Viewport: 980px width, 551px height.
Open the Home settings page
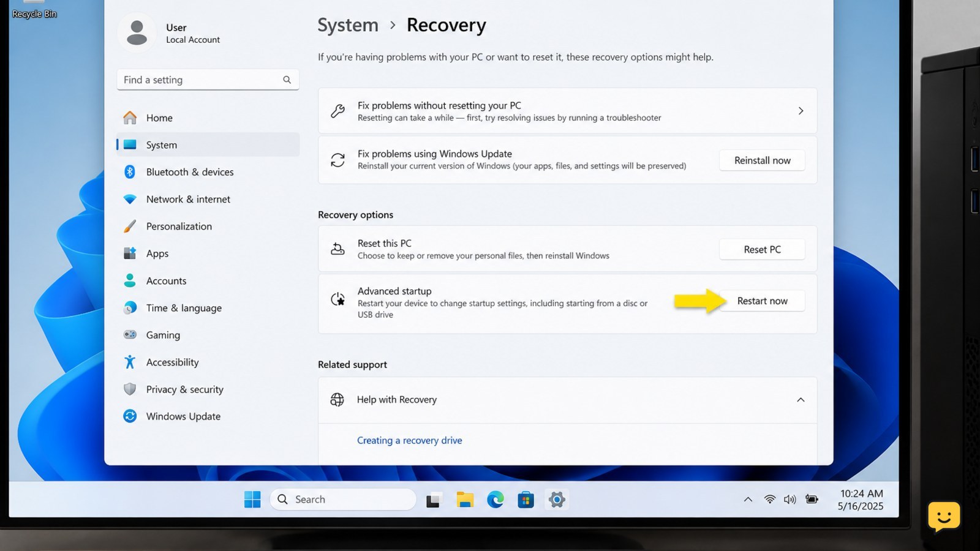coord(208,118)
